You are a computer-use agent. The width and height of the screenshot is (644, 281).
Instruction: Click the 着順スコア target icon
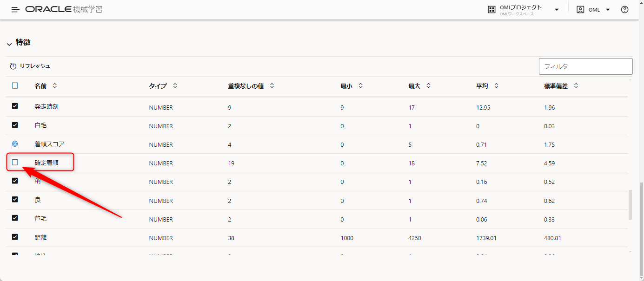click(15, 144)
